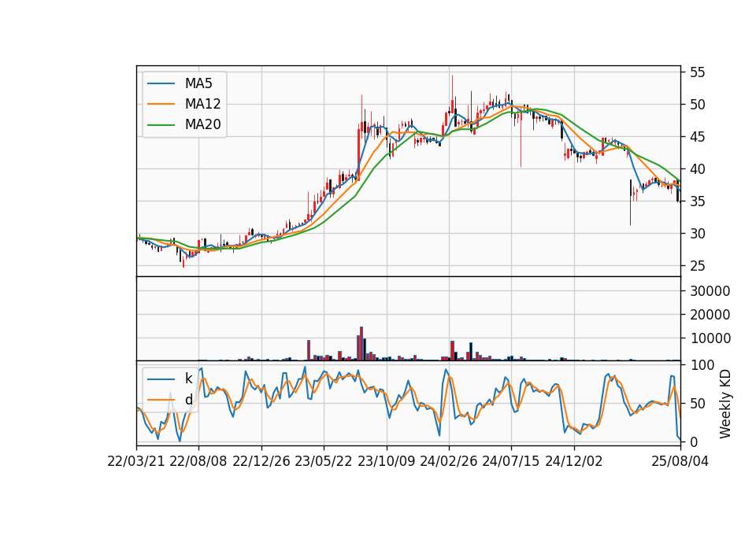Click the MA12 legend label

click(x=202, y=104)
